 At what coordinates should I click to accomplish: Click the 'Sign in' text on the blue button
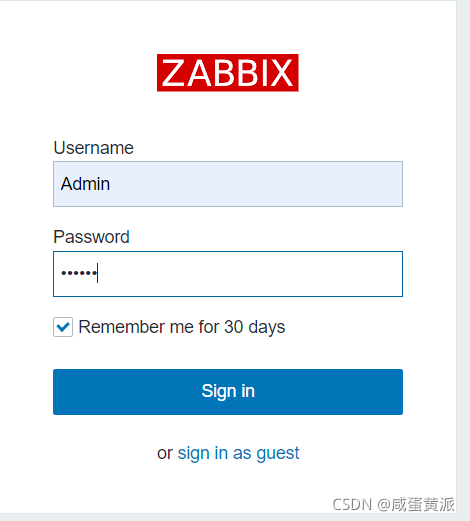click(x=228, y=391)
